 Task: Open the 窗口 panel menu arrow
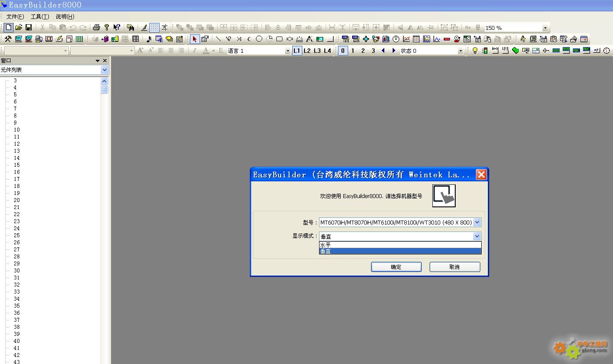(x=97, y=61)
